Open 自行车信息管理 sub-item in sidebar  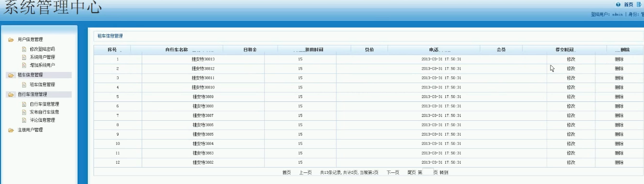[x=44, y=104]
